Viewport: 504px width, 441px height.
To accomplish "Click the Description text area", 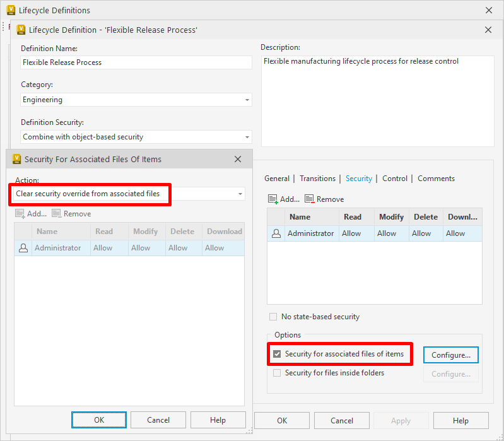I will (x=378, y=101).
